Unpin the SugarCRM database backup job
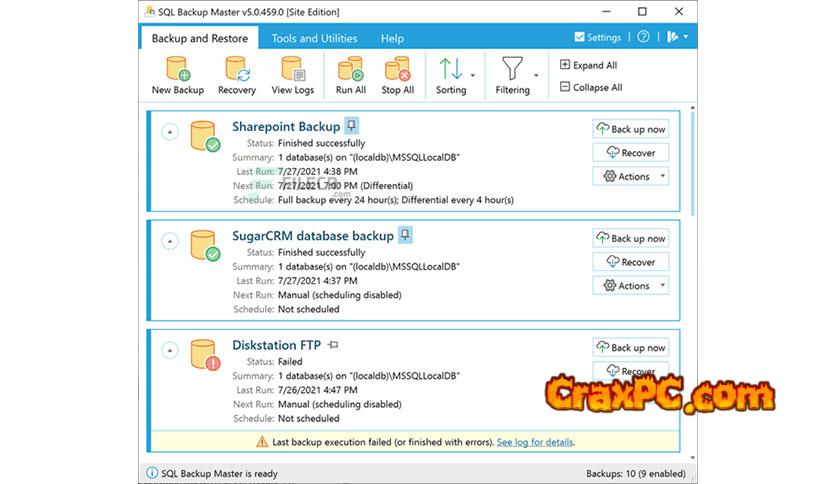 tap(405, 235)
